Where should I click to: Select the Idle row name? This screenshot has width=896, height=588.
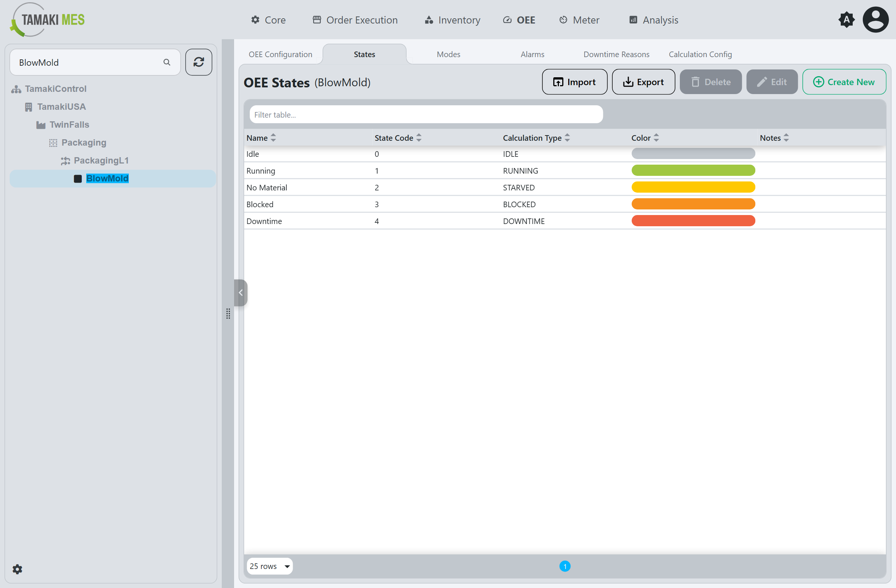(253, 154)
